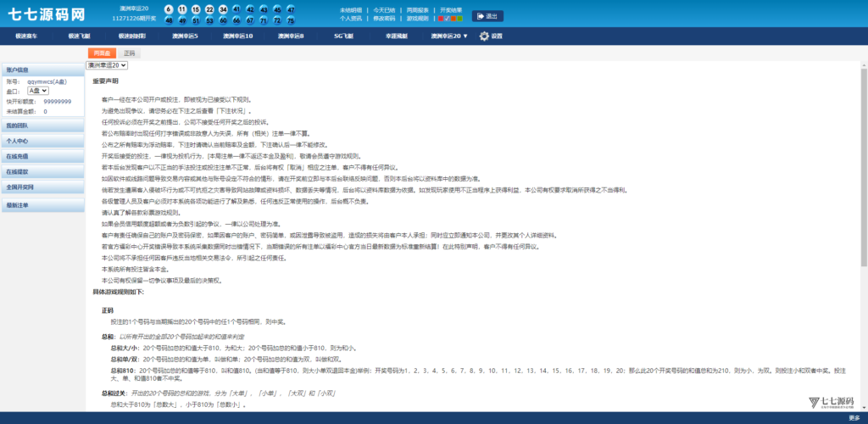
Task: Click drawn ball number 34
Action: [223, 10]
